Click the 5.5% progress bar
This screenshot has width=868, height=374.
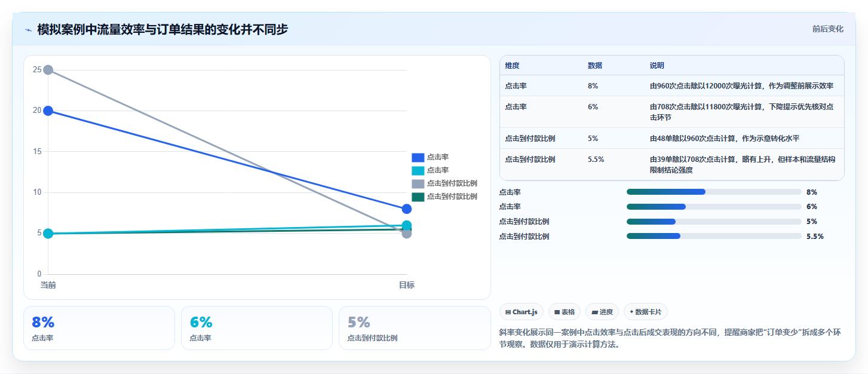coord(714,236)
